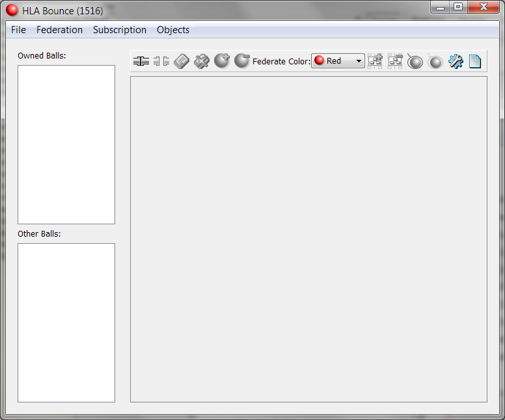
Task: Click the connect plug icon in toolbar
Action: coord(141,61)
